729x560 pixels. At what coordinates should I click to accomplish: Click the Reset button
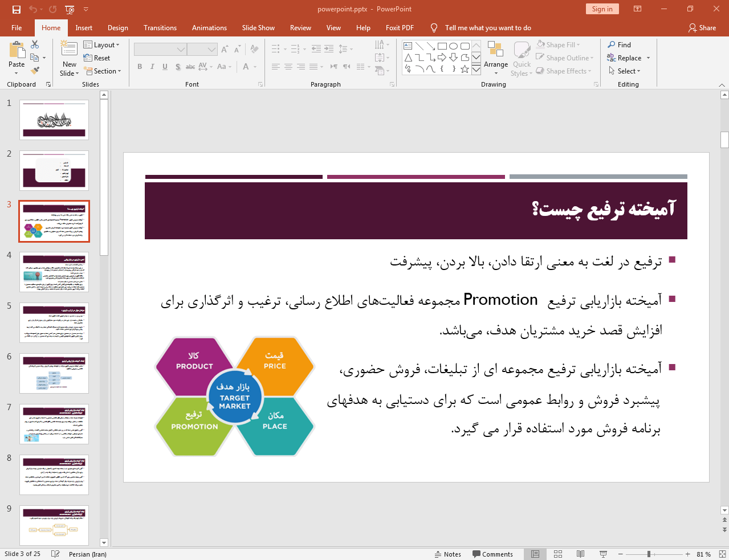(97, 58)
